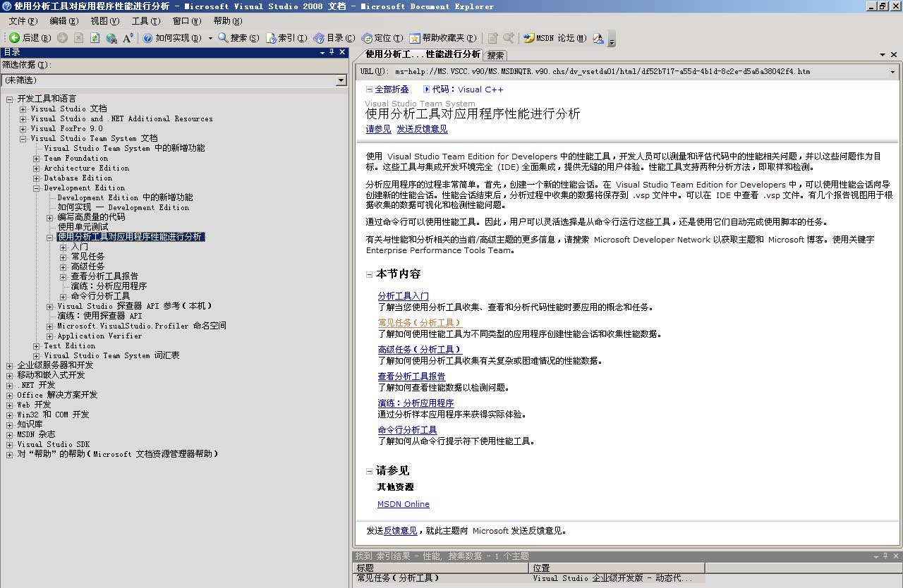Open the 帮助 menu
Image resolution: width=903 pixels, height=588 pixels.
tap(227, 21)
